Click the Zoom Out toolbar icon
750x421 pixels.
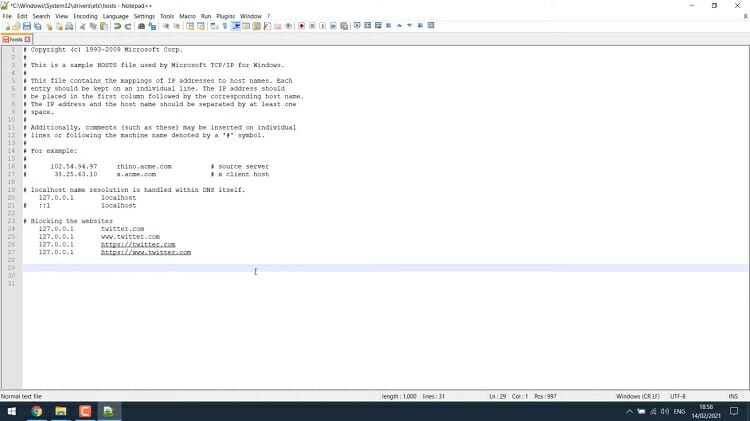coord(176,26)
